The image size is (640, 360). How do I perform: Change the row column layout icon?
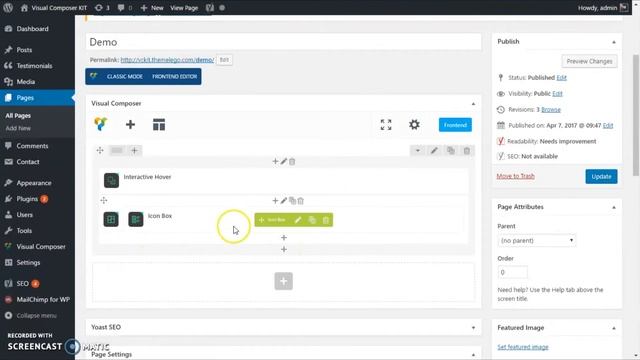point(117,151)
